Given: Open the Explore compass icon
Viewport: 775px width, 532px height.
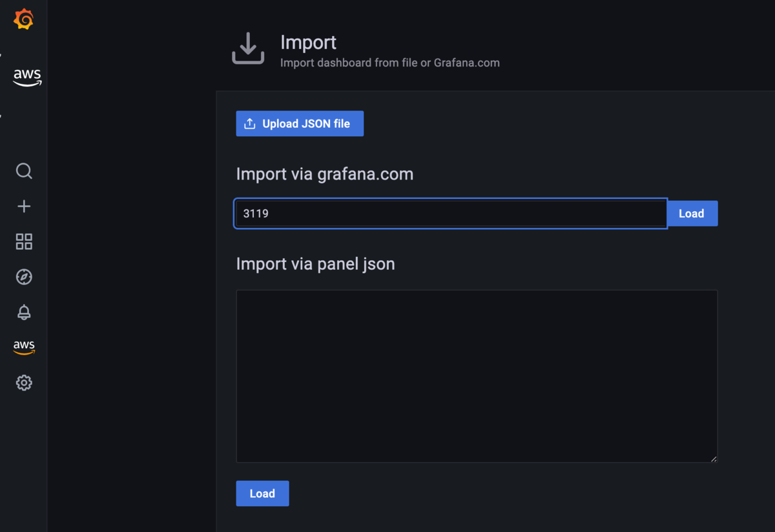Looking at the screenshot, I should [x=24, y=277].
